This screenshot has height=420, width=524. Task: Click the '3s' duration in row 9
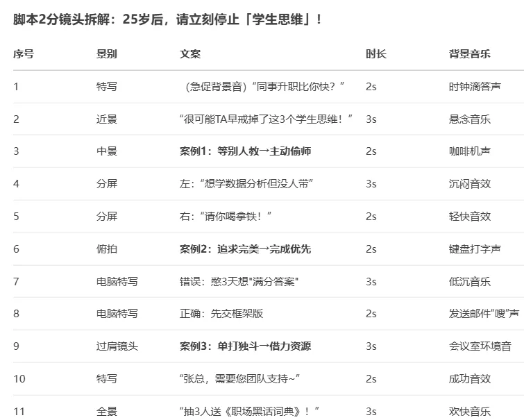(371, 346)
